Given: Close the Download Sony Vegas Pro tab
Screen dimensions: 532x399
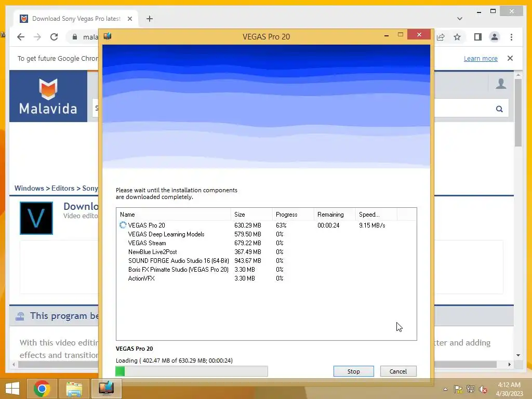Looking at the screenshot, I should click(x=129, y=19).
